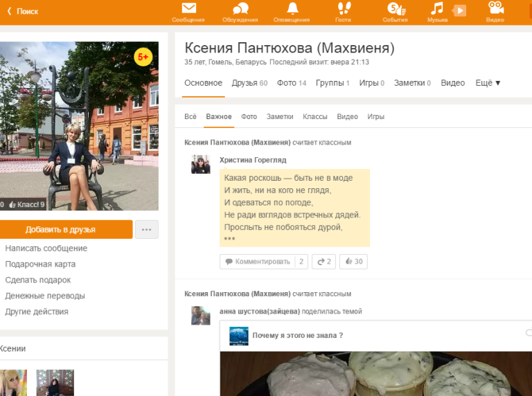Select the Видео feed filter
The height and width of the screenshot is (396, 532).
[x=348, y=116]
